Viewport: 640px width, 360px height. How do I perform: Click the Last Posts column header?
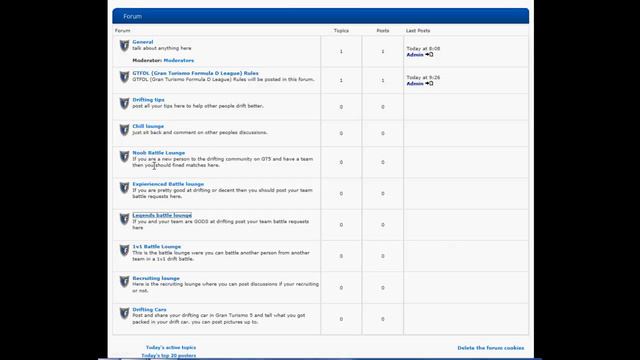(x=418, y=31)
